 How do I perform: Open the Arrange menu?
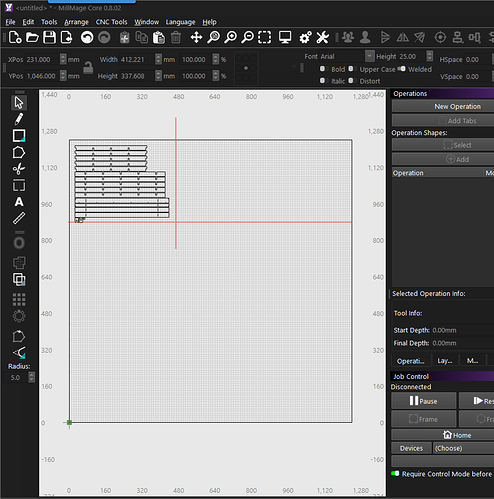click(x=76, y=22)
